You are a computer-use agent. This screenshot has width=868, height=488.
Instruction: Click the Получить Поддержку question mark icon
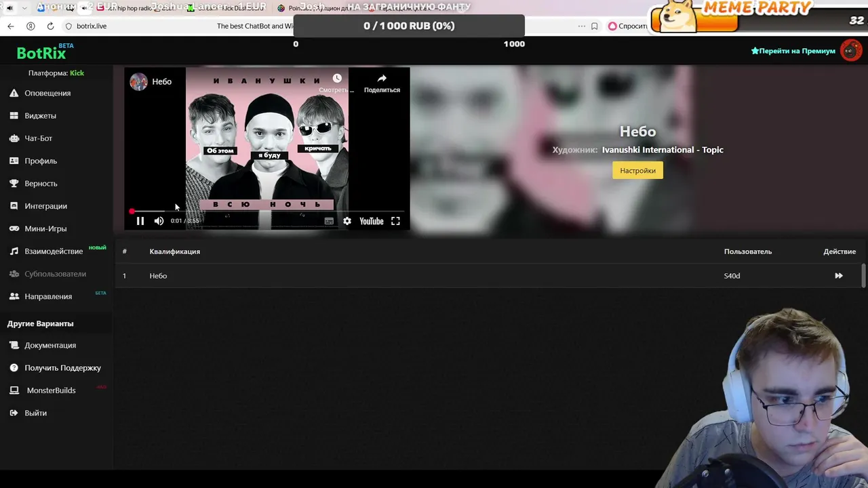[14, 368]
